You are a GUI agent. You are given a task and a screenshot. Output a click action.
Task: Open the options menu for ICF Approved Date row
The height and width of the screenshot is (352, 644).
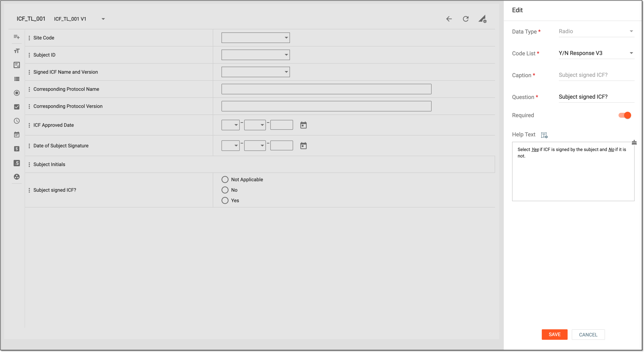(x=29, y=125)
